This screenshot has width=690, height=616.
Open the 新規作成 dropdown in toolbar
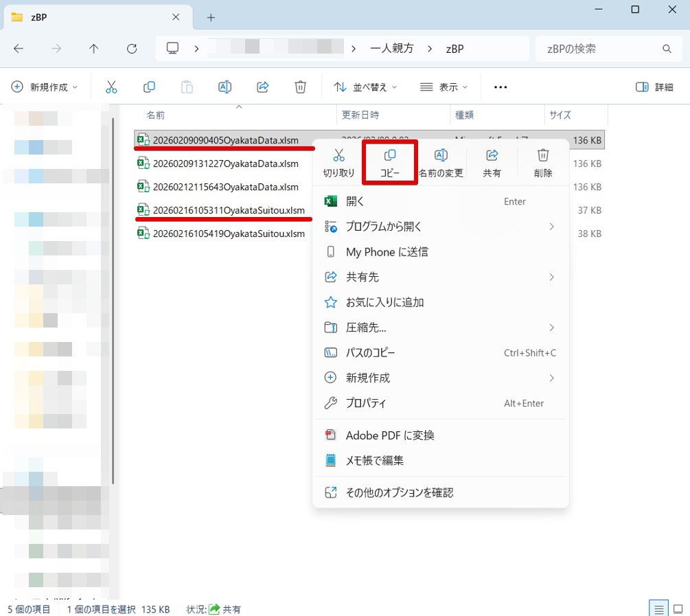click(45, 87)
